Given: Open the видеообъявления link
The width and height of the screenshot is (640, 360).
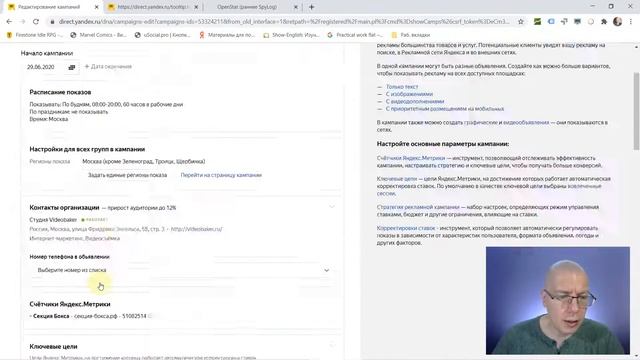Looking at the screenshot, I should tap(526, 122).
